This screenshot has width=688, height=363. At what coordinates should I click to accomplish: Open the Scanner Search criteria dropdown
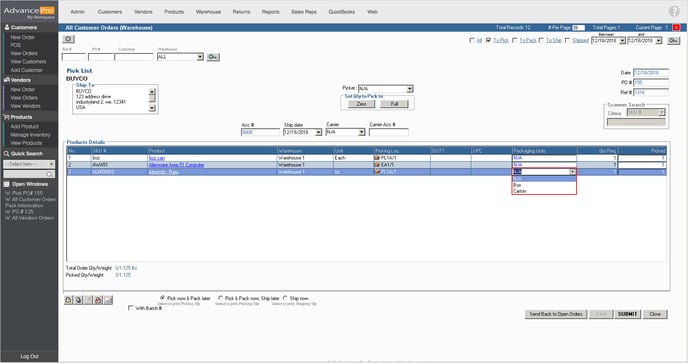[x=662, y=113]
